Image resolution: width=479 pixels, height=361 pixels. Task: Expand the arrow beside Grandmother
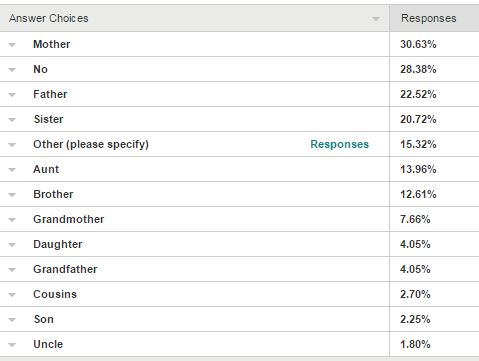click(x=12, y=220)
